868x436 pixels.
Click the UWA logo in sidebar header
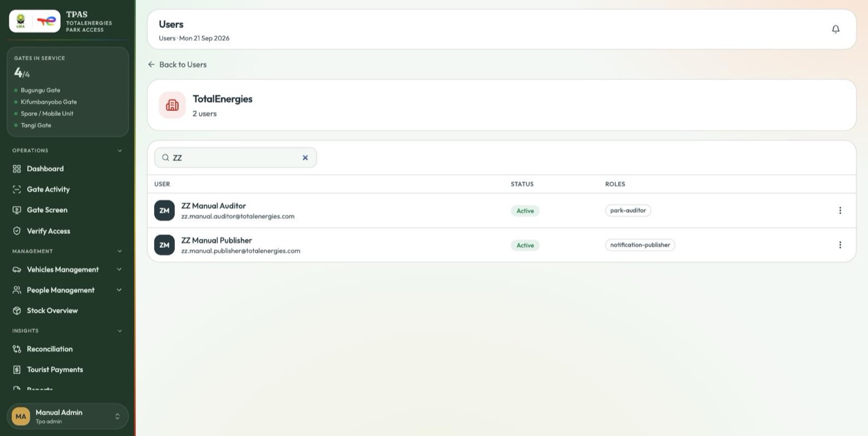(21, 21)
